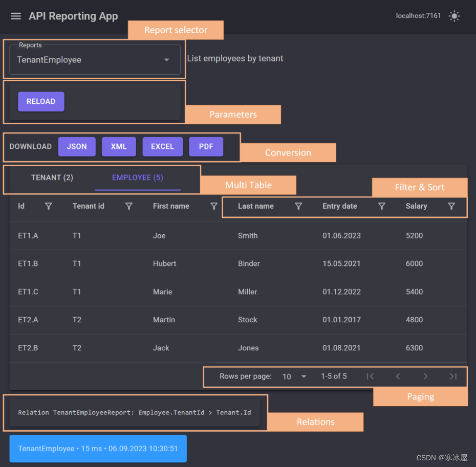Viewport: 476px width, 467px height.
Task: Open the Entry date filter icon
Action: (x=382, y=206)
